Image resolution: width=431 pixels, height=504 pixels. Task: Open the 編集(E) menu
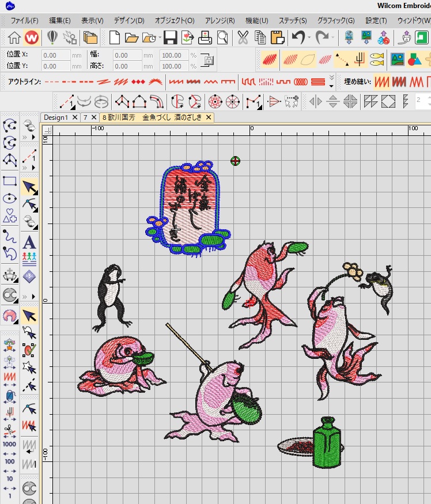(60, 21)
